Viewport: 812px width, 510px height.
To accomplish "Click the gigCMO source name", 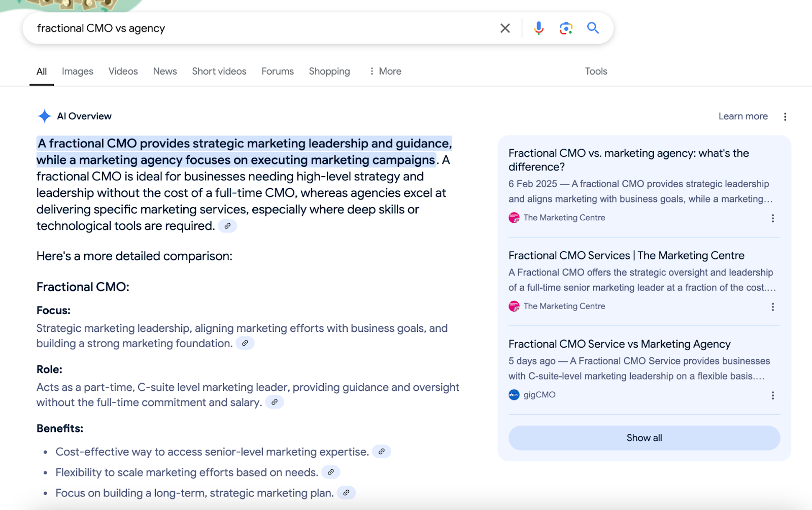I will pos(539,395).
